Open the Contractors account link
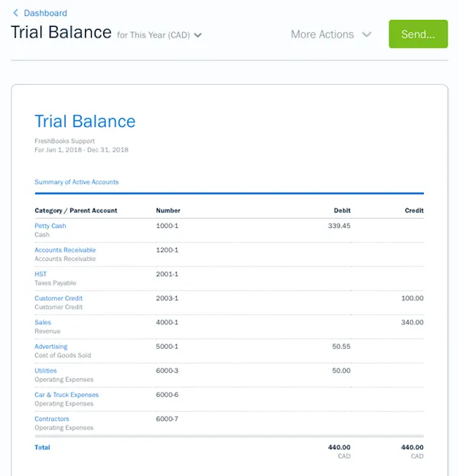This screenshot has width=459, height=476. [52, 419]
